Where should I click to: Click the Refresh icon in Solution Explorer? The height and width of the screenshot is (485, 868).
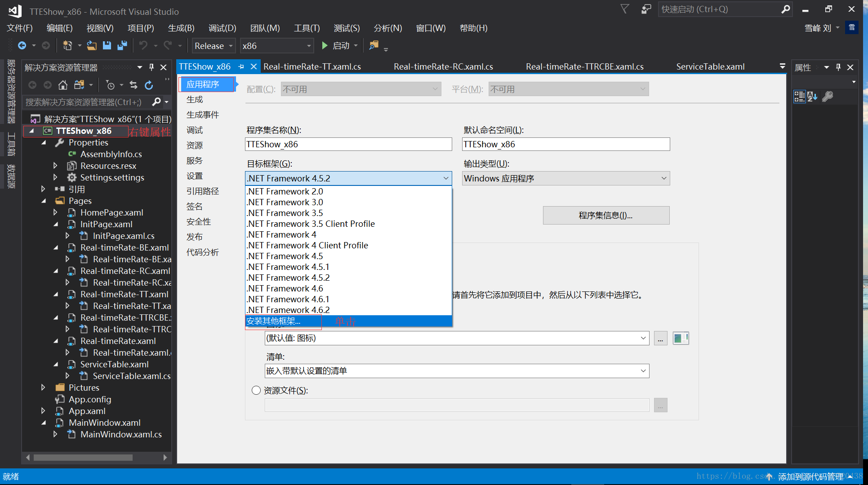pyautogui.click(x=149, y=85)
